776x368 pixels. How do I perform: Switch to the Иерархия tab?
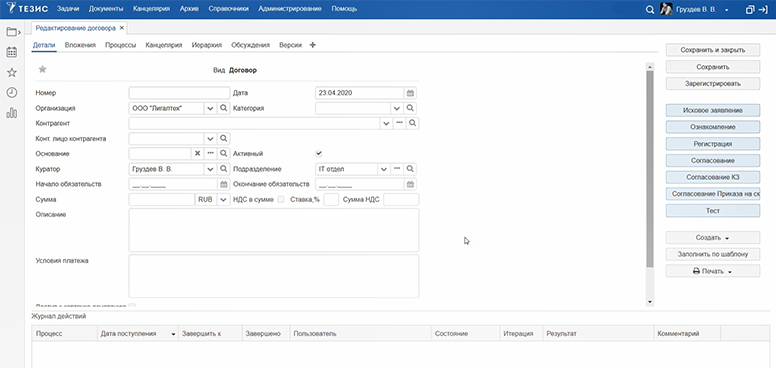pos(206,45)
